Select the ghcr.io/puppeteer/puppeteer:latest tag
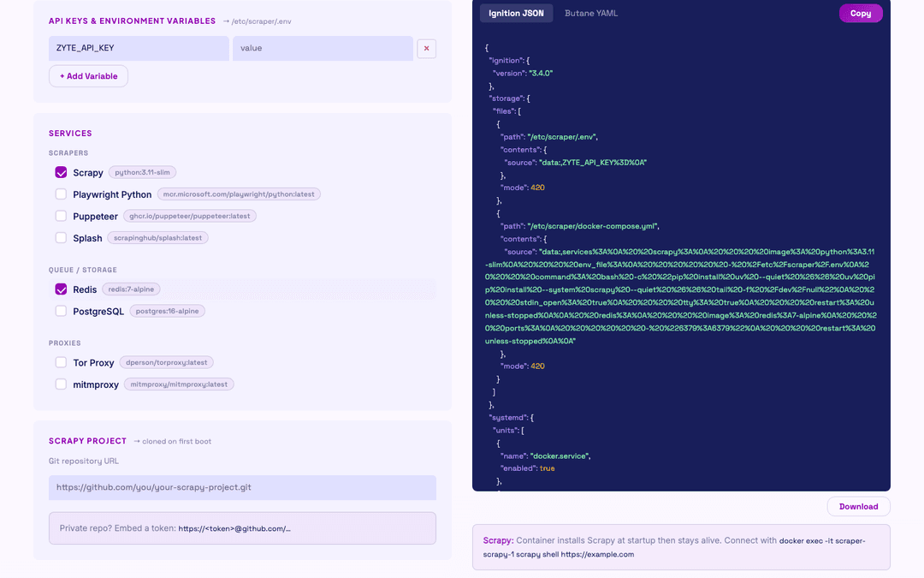The height and width of the screenshot is (578, 924). point(190,216)
